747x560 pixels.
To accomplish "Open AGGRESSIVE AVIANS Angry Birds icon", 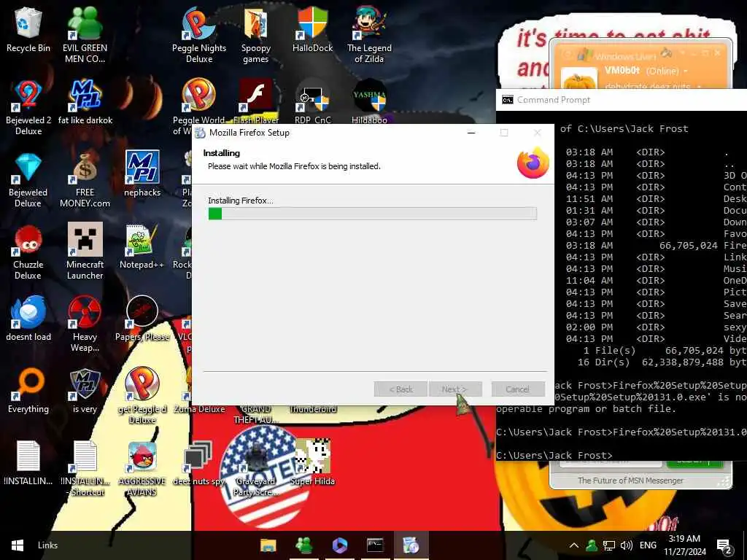I will [142, 469].
